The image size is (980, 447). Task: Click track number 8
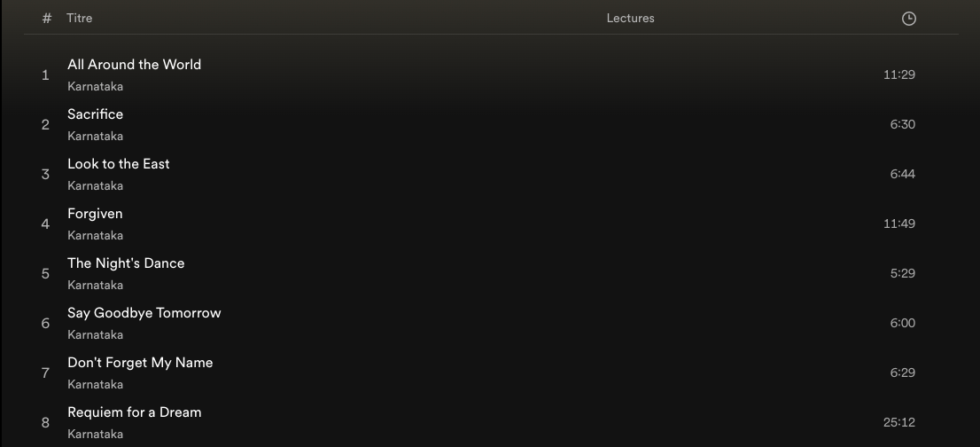[x=45, y=423]
